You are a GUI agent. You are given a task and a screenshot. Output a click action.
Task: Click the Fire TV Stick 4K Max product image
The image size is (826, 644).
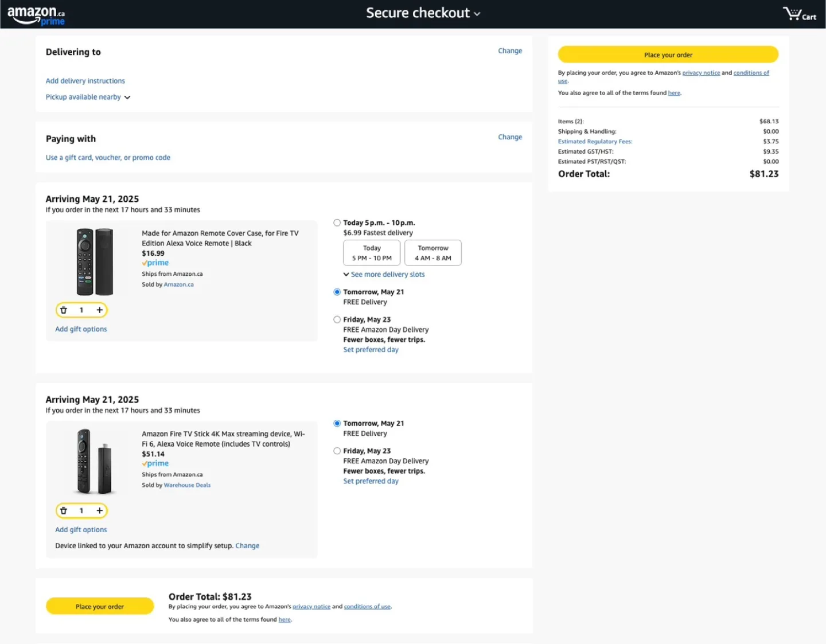click(95, 462)
